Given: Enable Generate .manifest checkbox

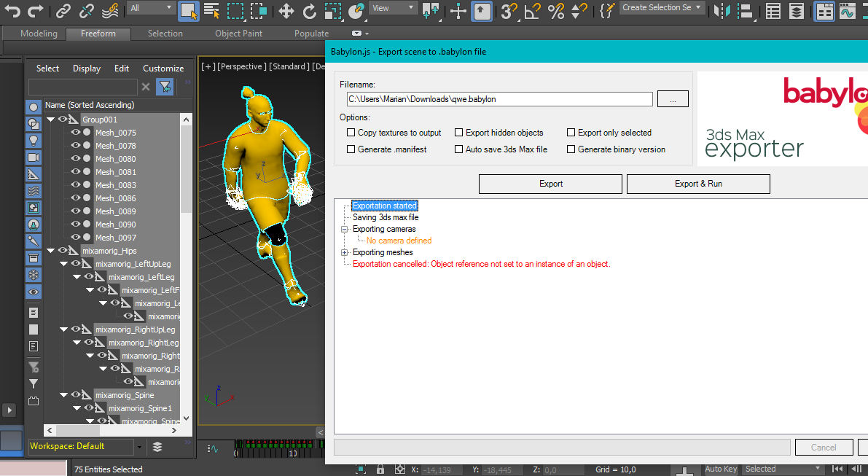Looking at the screenshot, I should 351,149.
